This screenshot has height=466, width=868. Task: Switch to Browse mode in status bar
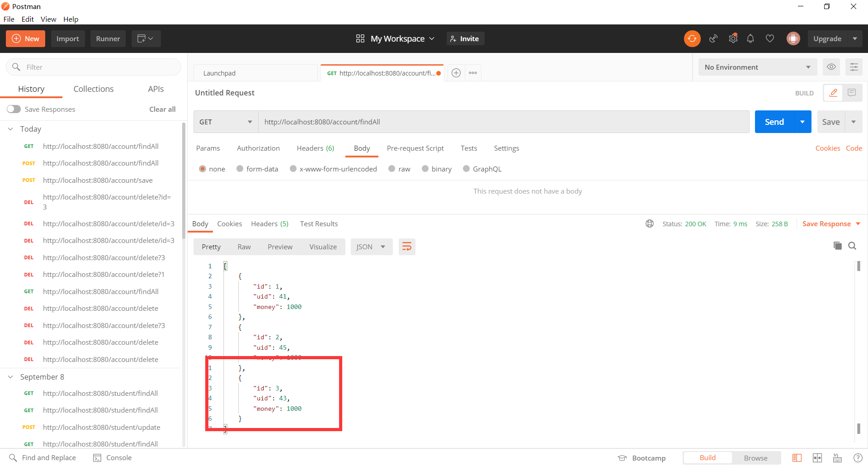756,458
